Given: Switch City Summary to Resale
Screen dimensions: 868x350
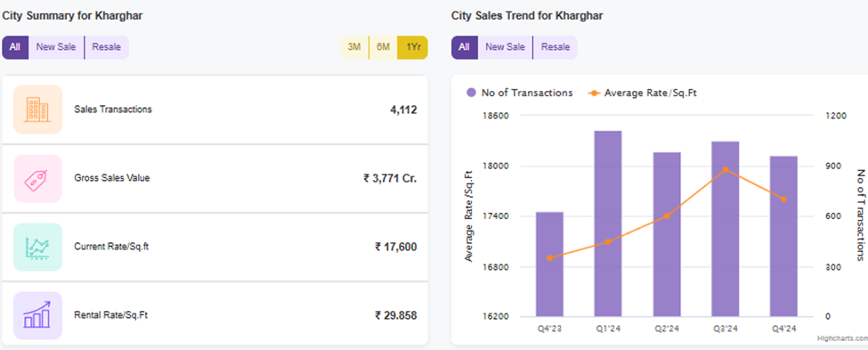Looking at the screenshot, I should [x=106, y=47].
